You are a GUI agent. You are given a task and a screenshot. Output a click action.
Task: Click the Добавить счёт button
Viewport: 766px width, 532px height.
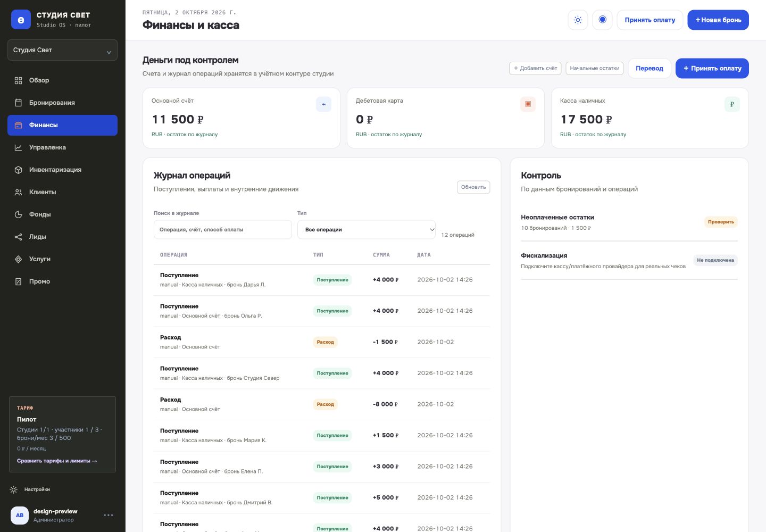coord(535,68)
